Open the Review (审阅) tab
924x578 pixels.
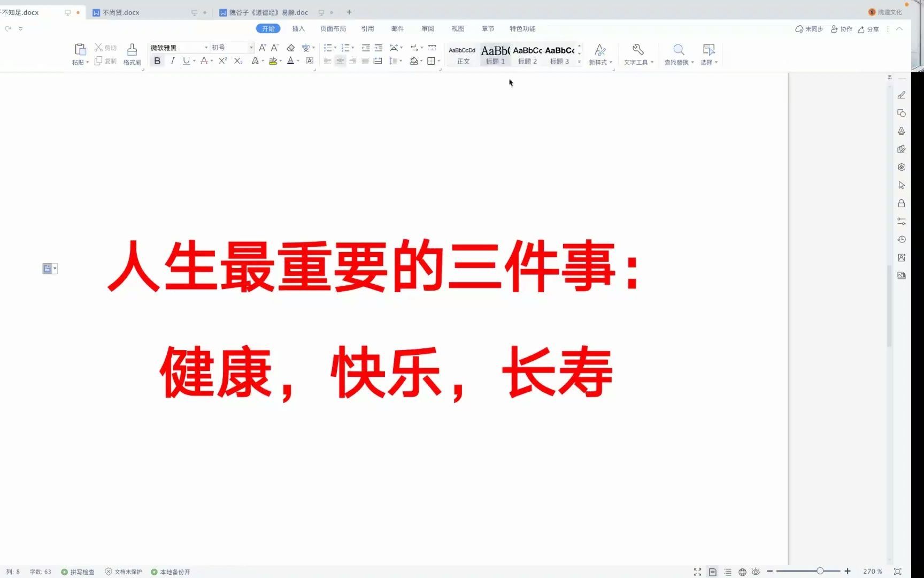[428, 28]
